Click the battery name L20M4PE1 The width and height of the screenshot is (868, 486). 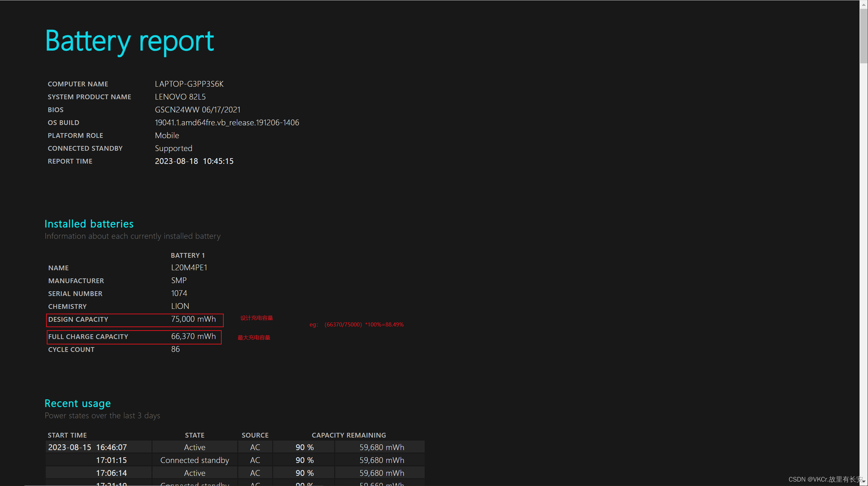(189, 268)
